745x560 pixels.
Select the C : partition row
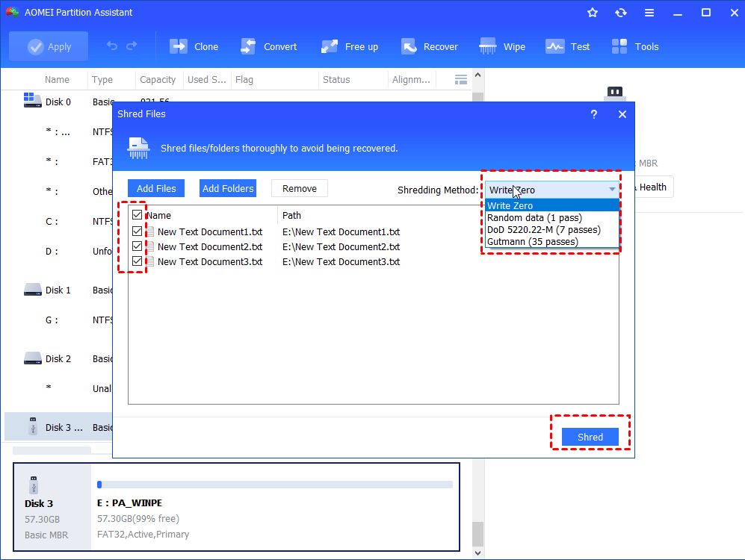(x=58, y=222)
